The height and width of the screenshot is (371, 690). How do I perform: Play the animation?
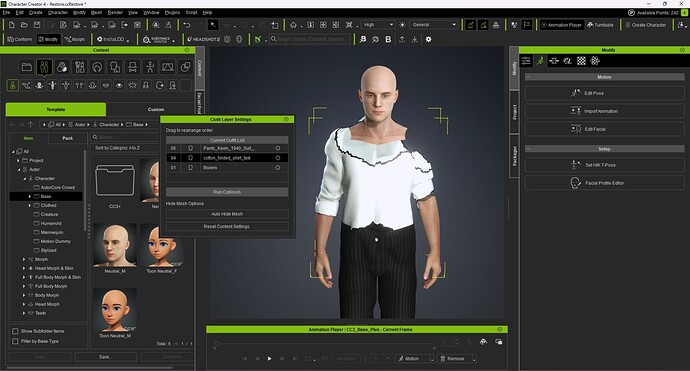tap(270, 359)
